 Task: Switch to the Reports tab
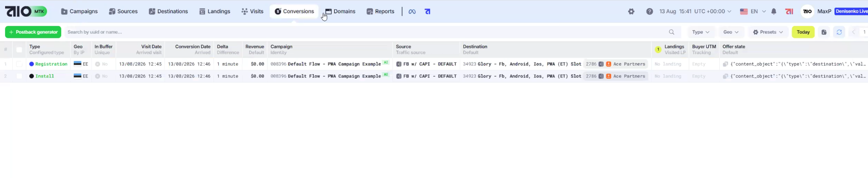click(380, 11)
